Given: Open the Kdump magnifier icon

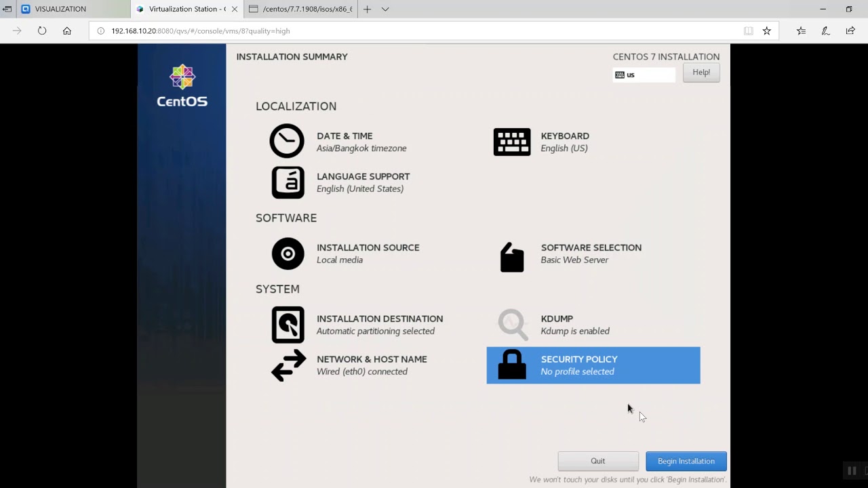Looking at the screenshot, I should (513, 325).
